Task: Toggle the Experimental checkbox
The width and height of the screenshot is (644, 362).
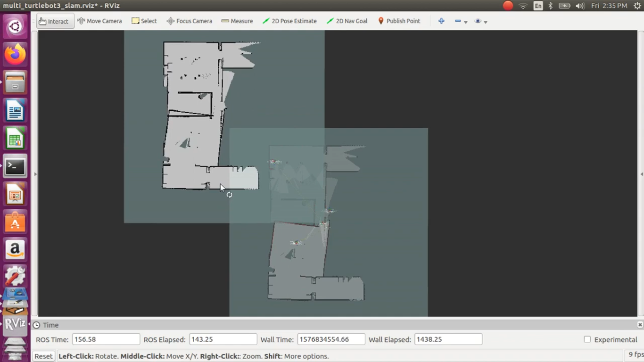Action: (x=587, y=339)
